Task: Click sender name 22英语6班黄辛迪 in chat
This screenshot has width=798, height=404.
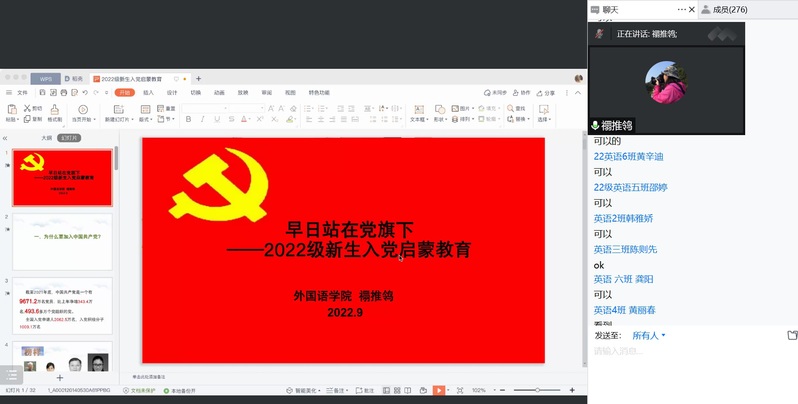Action: tap(629, 157)
